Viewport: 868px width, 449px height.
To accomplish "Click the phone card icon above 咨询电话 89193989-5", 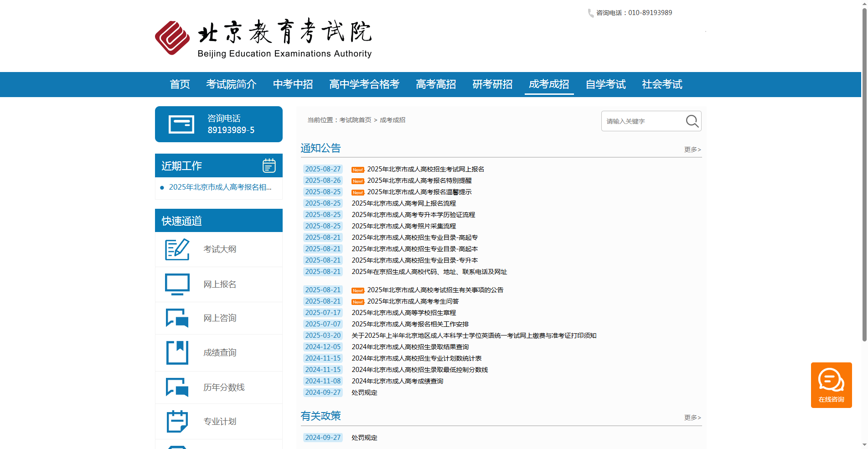I will point(181,124).
